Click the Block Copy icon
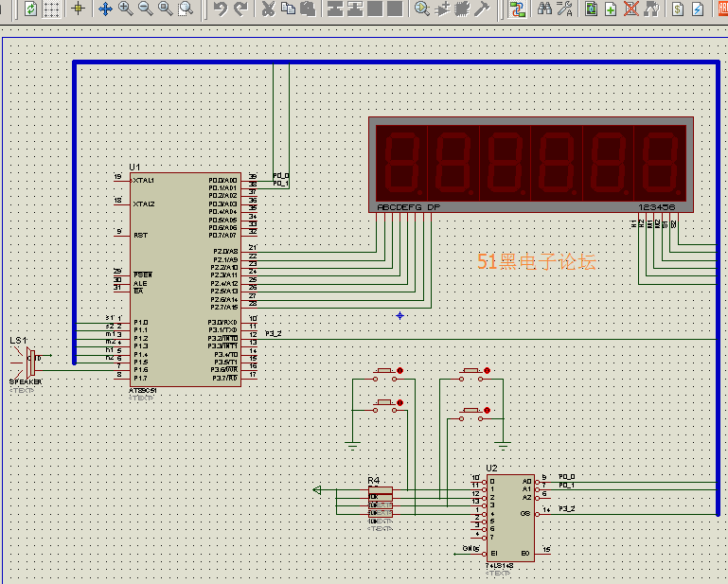Screen dimensions: 728x584 click(x=335, y=9)
